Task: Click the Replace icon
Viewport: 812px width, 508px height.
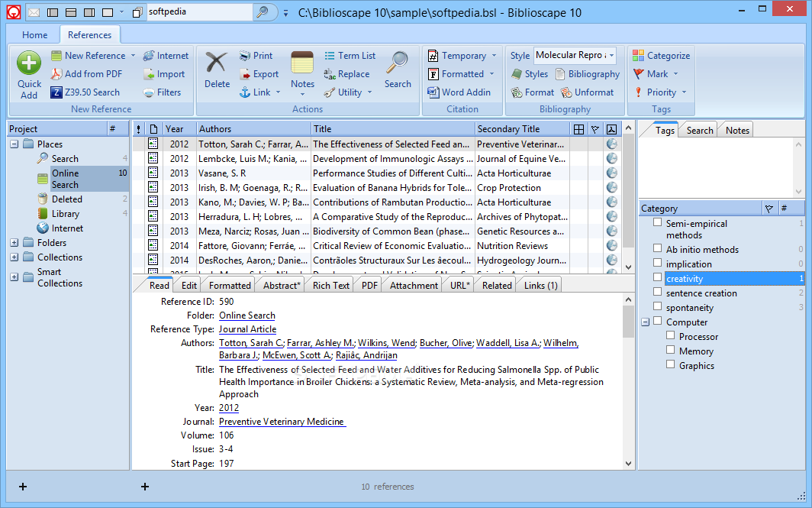Action: click(330, 74)
